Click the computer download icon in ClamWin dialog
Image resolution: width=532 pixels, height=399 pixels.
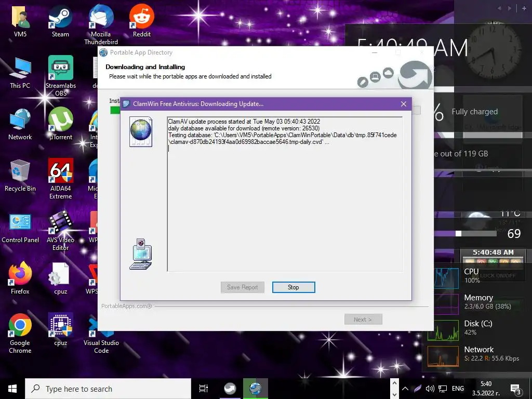tap(141, 254)
